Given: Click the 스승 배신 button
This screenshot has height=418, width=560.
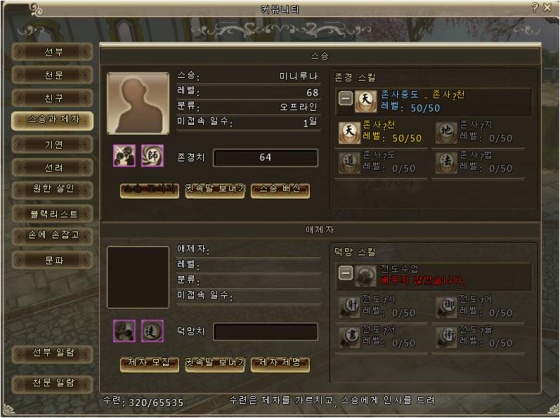Looking at the screenshot, I should coord(280,190).
